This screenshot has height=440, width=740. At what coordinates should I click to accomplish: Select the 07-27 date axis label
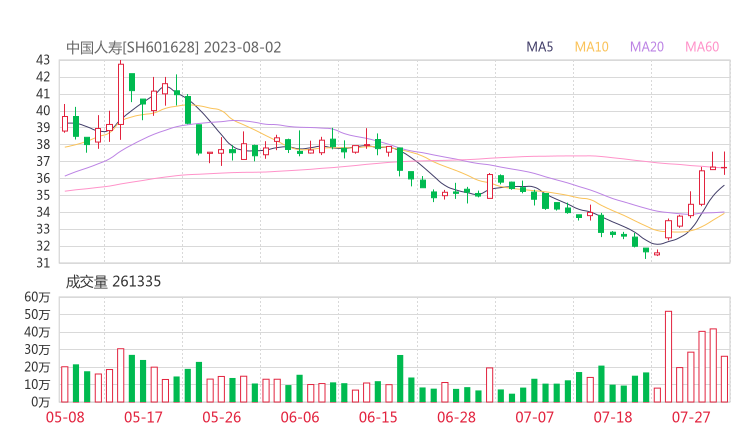(691, 417)
